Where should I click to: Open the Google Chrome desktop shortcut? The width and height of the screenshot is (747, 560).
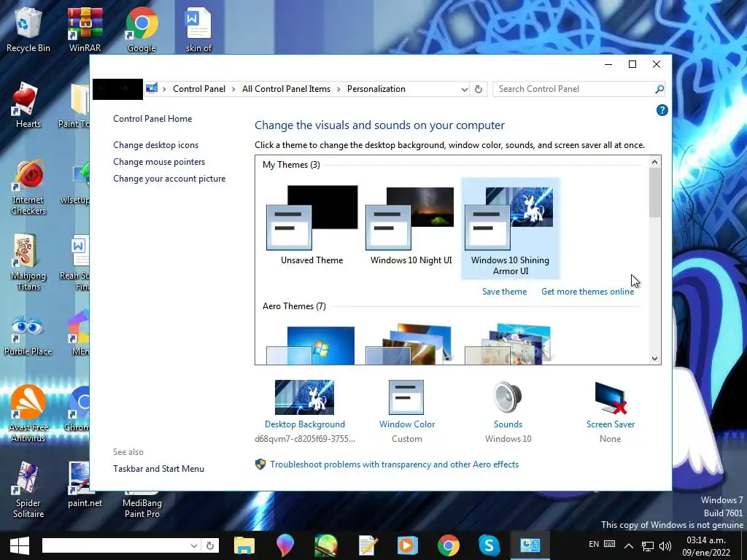tap(142, 29)
